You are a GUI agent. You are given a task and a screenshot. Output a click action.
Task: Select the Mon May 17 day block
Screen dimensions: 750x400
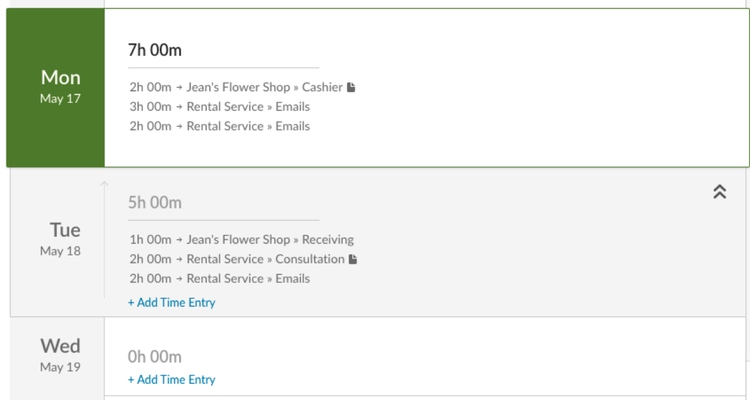click(55, 88)
